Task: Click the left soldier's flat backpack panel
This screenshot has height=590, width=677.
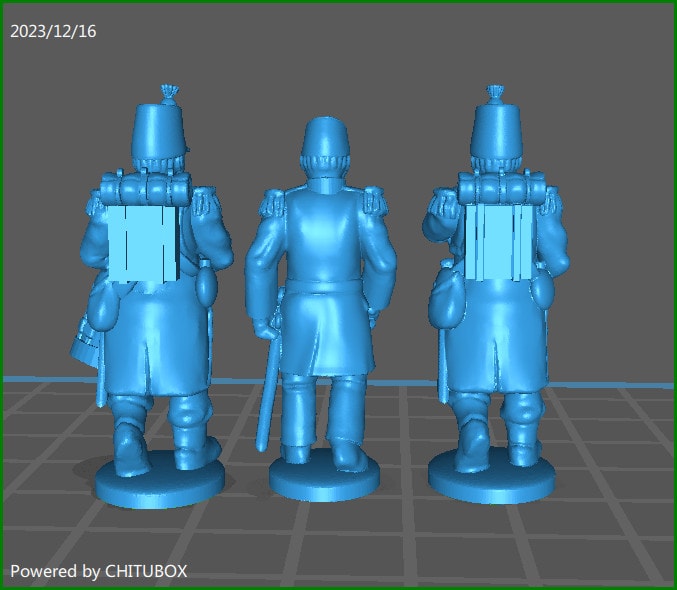Action: click(x=143, y=244)
